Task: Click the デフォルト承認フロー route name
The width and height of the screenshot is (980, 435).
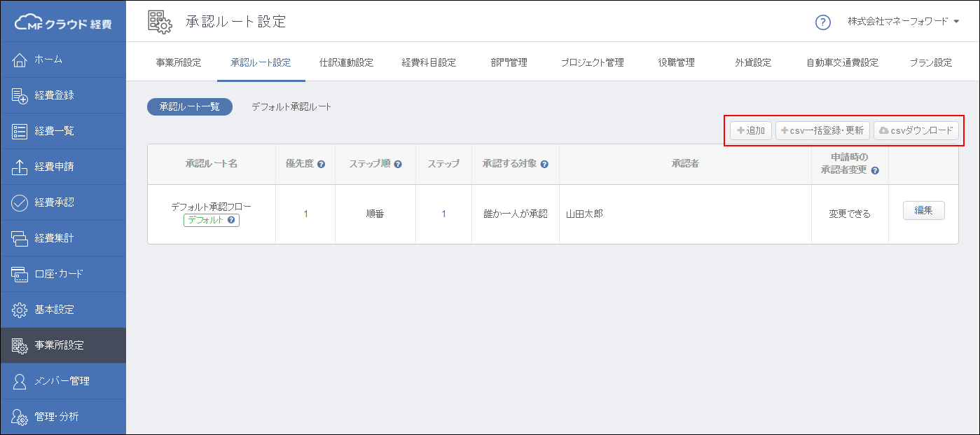Action: click(x=211, y=207)
